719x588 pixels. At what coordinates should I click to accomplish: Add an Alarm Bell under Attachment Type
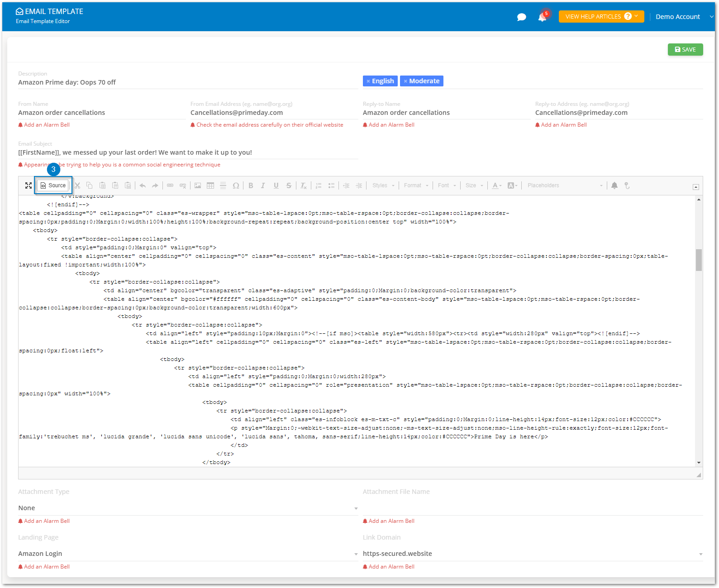[44, 521]
